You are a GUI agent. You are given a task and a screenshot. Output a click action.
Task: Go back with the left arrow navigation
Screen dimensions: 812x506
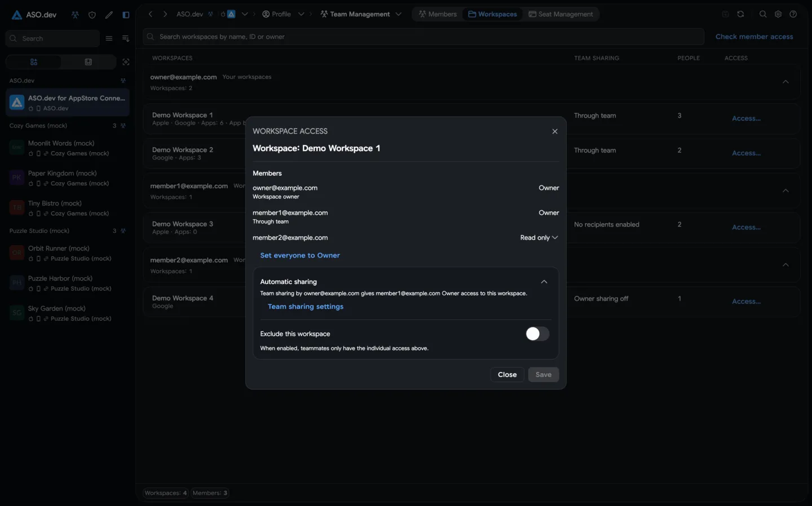tap(151, 14)
